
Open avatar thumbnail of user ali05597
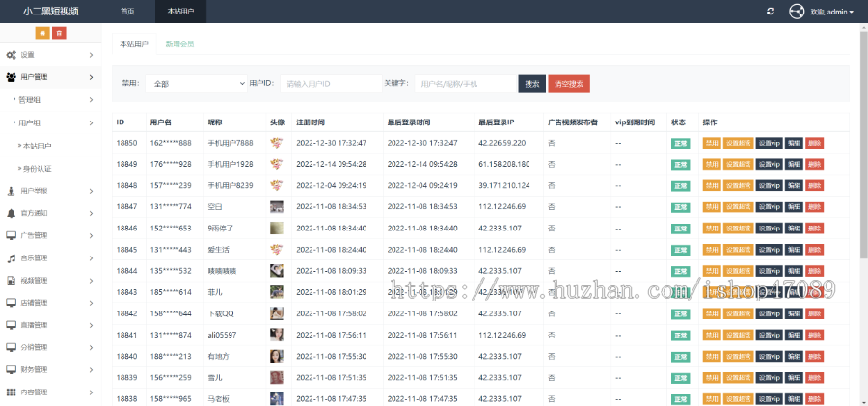point(277,335)
